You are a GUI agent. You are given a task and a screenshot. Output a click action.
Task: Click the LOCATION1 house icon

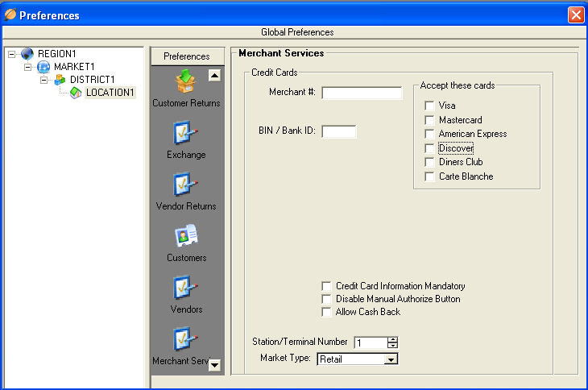(76, 93)
